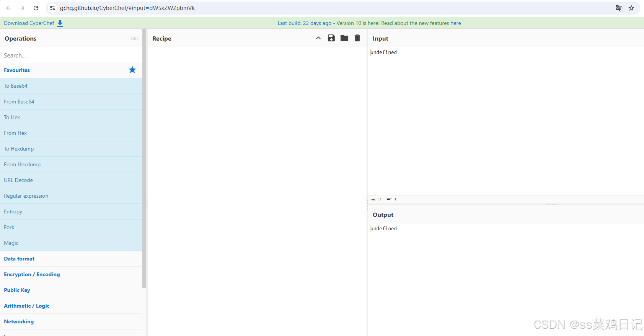Viewport: 644px width, 336px height.
Task: Click the 440 operations count
Action: [x=134, y=39]
